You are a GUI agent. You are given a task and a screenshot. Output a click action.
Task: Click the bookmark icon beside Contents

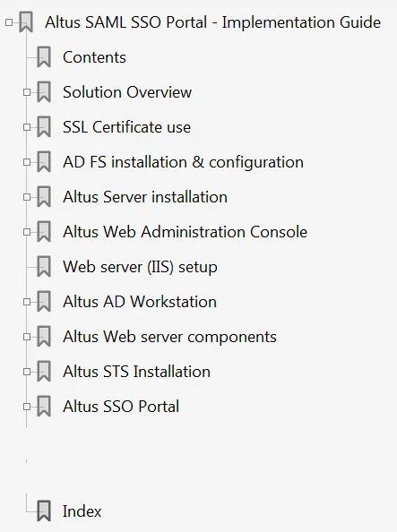pyautogui.click(x=44, y=57)
